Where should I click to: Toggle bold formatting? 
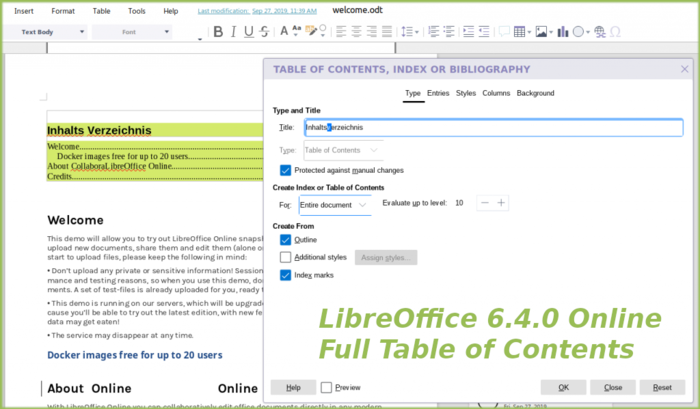[218, 32]
